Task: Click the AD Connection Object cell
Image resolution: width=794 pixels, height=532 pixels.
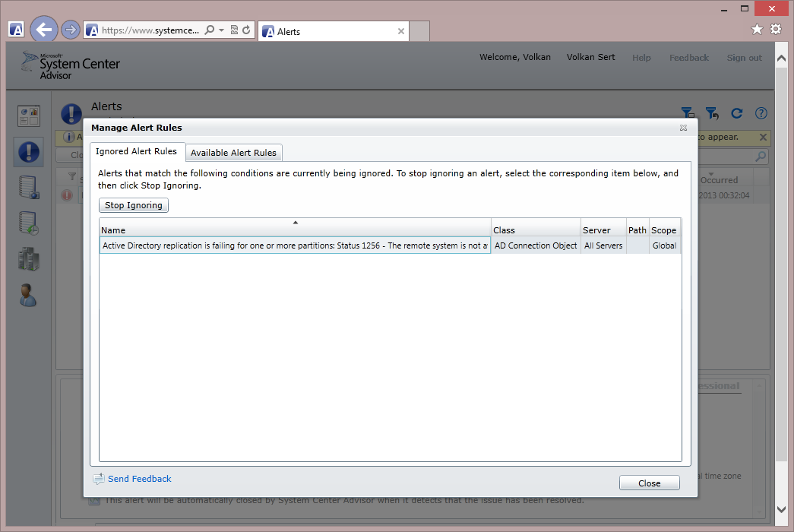Action: (x=536, y=245)
